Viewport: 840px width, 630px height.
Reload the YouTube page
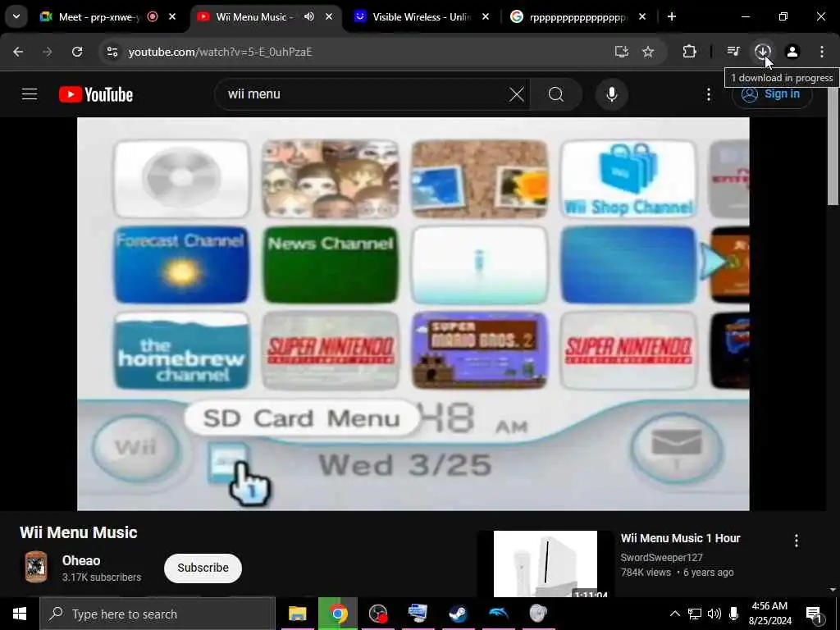[x=77, y=52]
